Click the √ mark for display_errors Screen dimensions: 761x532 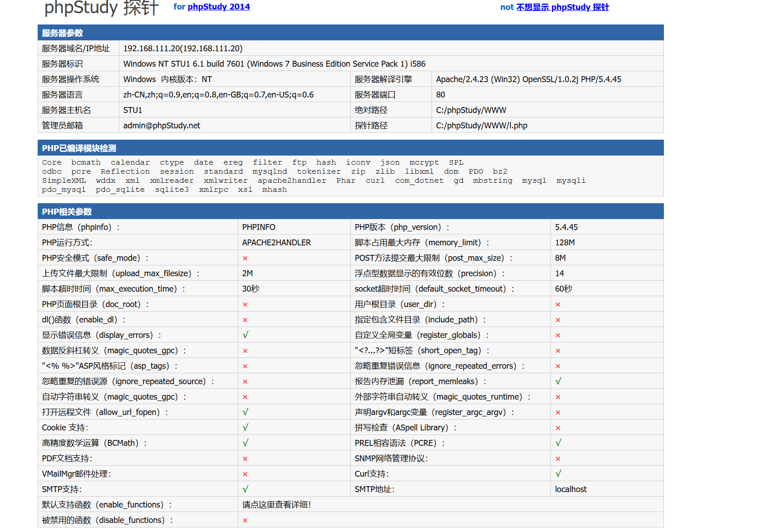245,335
